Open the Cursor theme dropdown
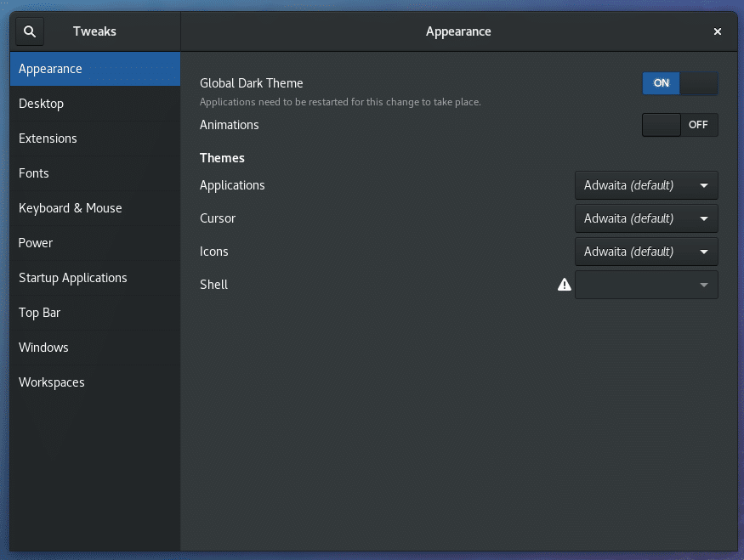This screenshot has width=744, height=560. click(x=646, y=218)
